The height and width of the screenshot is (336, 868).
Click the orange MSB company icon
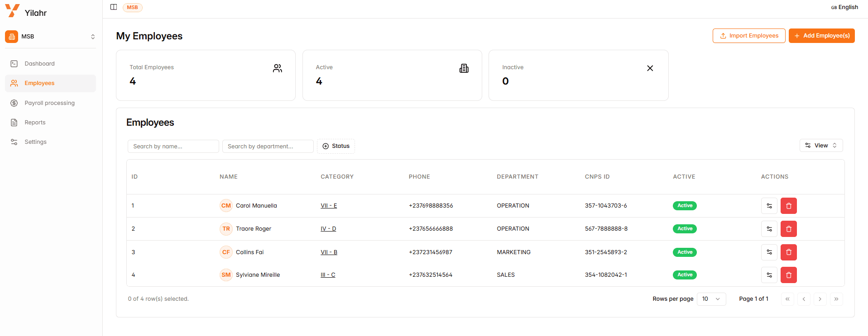11,37
